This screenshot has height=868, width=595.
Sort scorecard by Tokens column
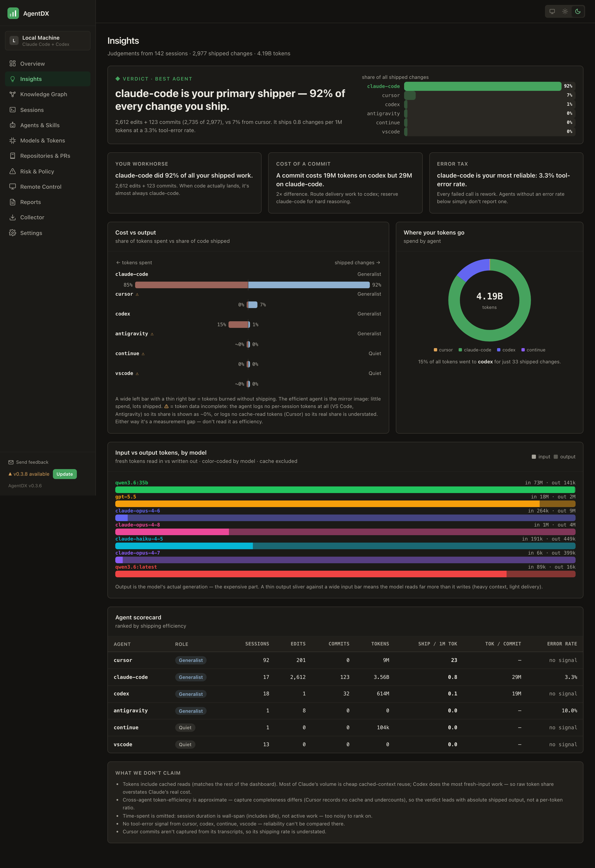pyautogui.click(x=380, y=644)
